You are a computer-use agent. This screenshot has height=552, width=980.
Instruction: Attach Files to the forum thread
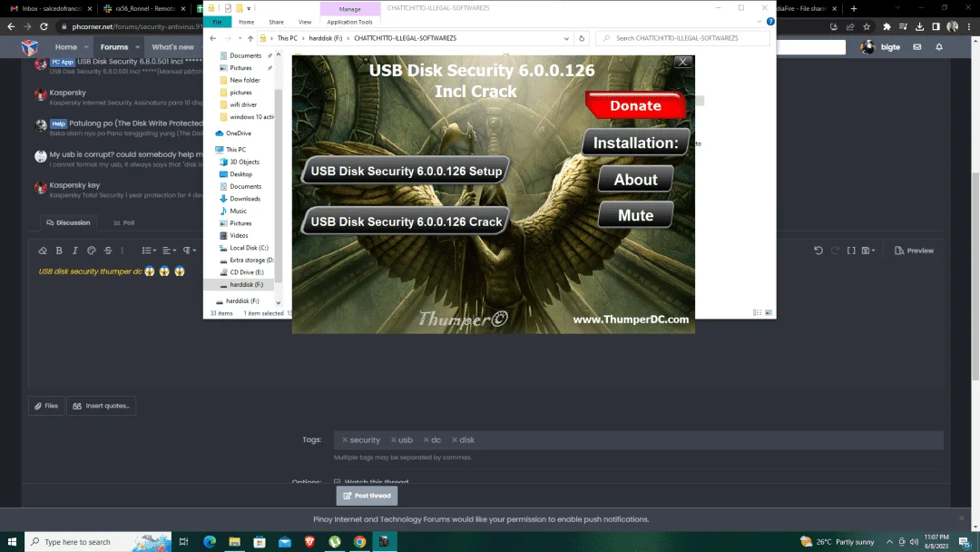[46, 406]
